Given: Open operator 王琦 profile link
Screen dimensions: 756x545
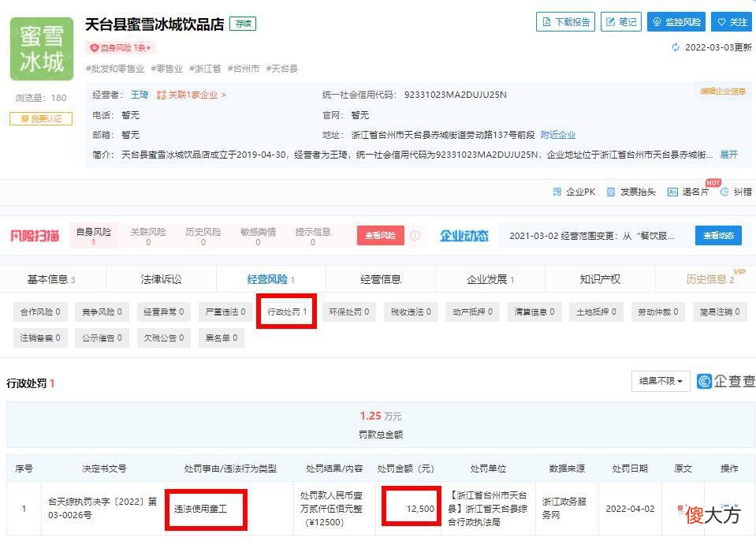Looking at the screenshot, I should 140,95.
